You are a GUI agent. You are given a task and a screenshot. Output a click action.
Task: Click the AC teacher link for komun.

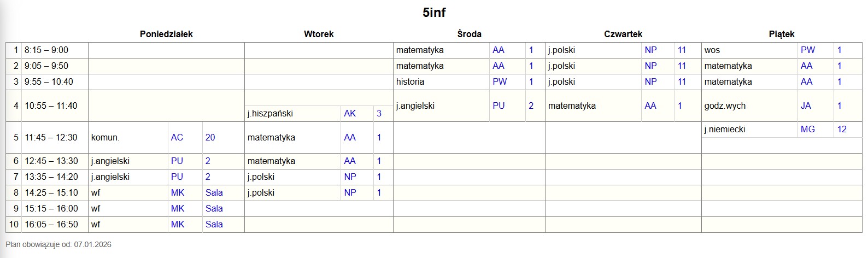pos(177,137)
